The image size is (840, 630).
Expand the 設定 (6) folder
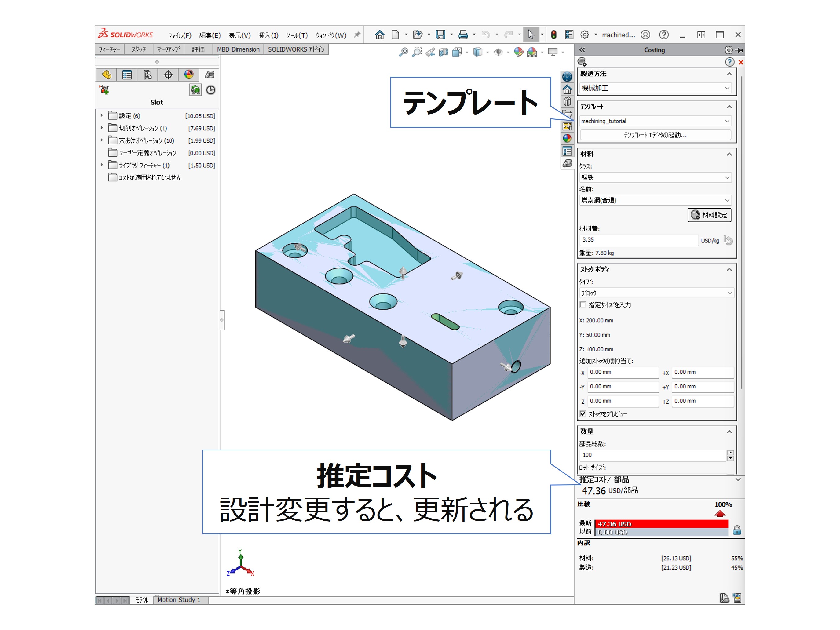[102, 115]
